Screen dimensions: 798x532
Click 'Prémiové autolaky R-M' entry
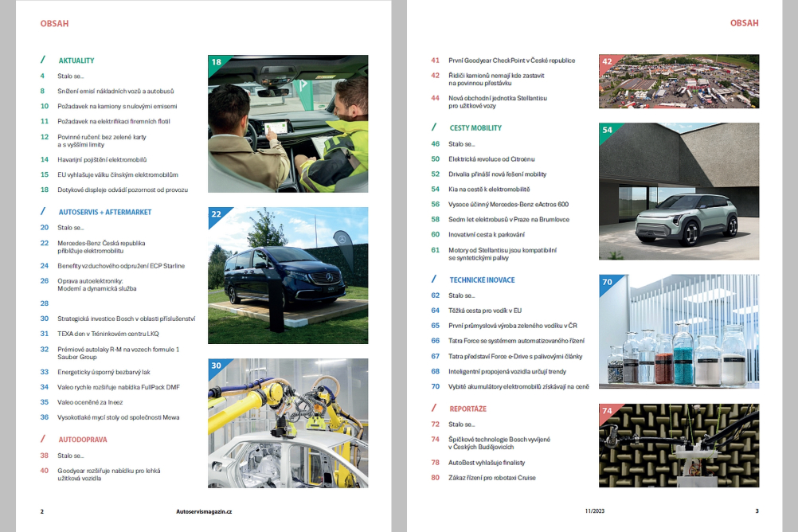point(118,354)
